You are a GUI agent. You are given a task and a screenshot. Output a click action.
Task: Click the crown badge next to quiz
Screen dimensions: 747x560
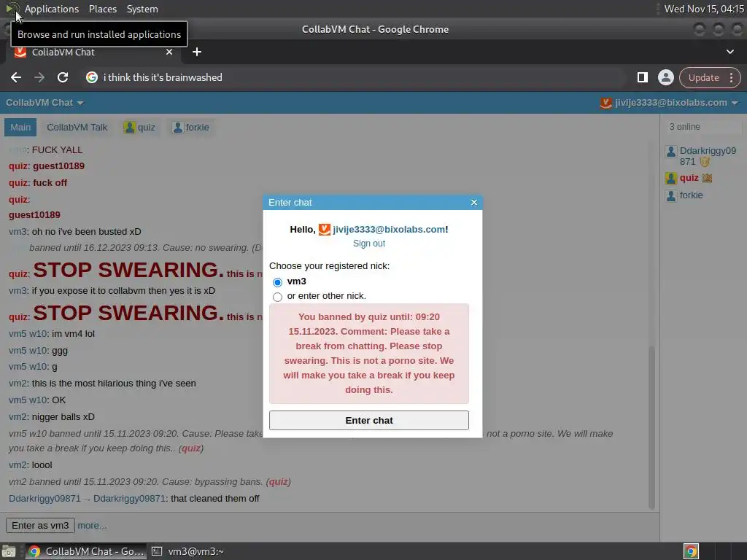pos(707,178)
